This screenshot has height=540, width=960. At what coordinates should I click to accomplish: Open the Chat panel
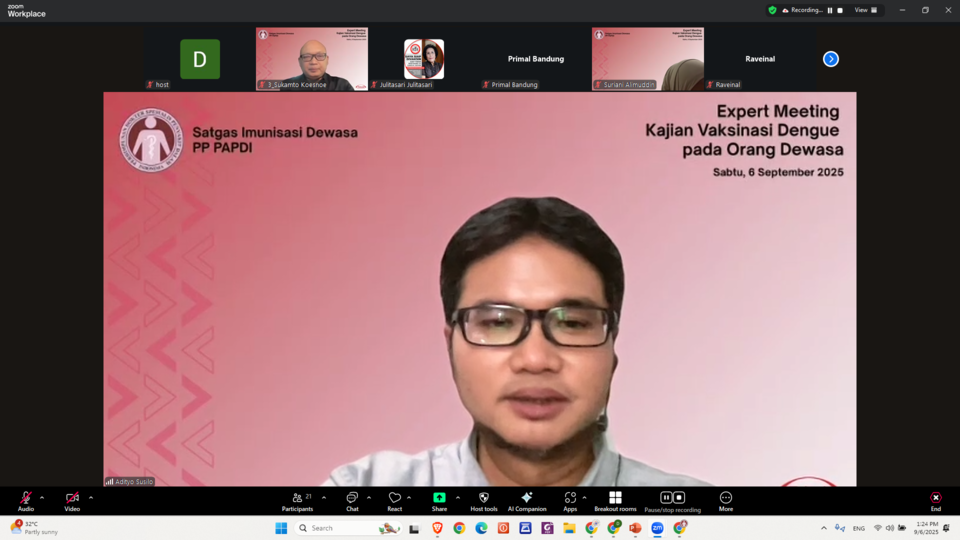coord(352,498)
